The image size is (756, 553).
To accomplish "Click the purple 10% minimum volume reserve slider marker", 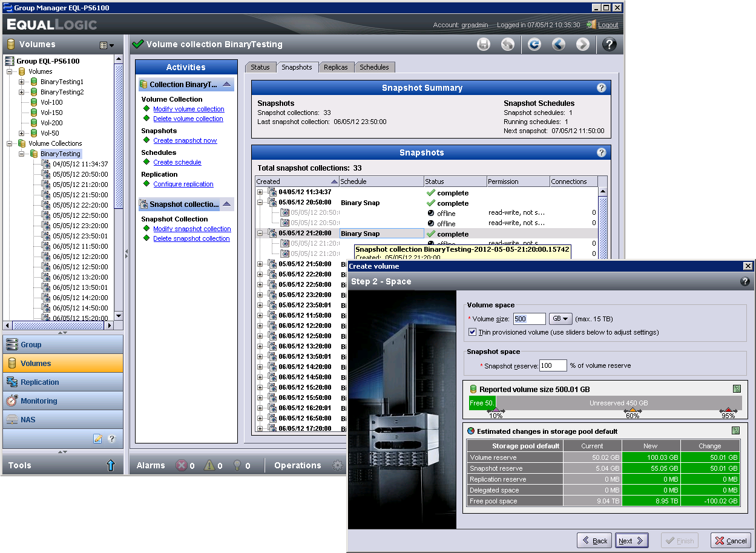I will [495, 410].
